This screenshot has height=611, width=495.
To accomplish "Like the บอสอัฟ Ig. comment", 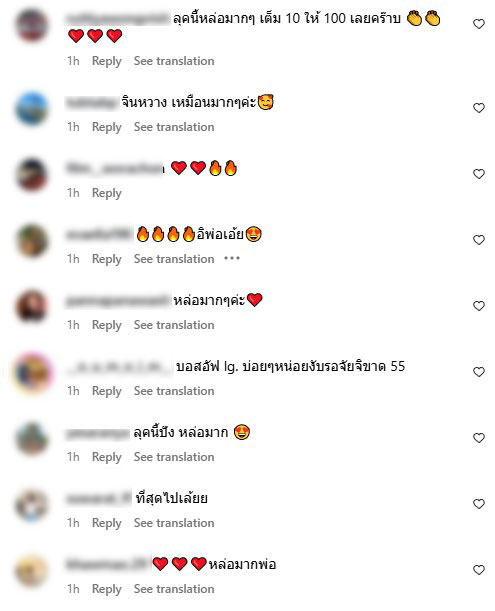I will click(x=479, y=372).
